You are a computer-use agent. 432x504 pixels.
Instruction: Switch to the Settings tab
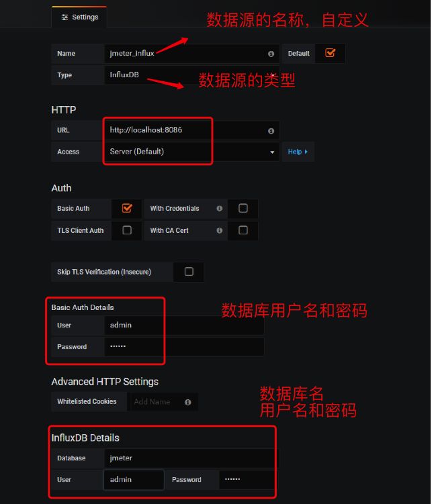coord(79,17)
